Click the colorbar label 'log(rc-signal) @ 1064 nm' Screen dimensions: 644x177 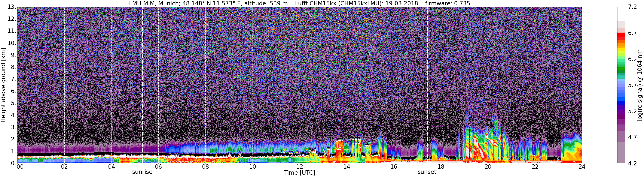(640, 85)
